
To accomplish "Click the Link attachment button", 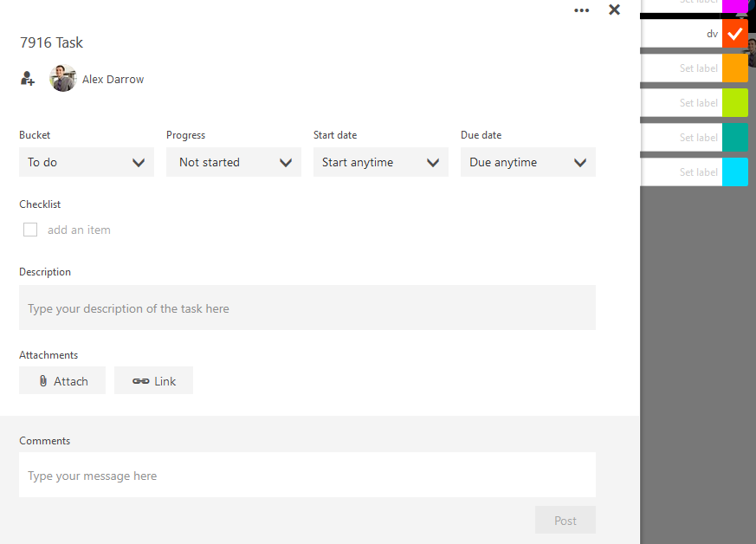I will tap(154, 380).
